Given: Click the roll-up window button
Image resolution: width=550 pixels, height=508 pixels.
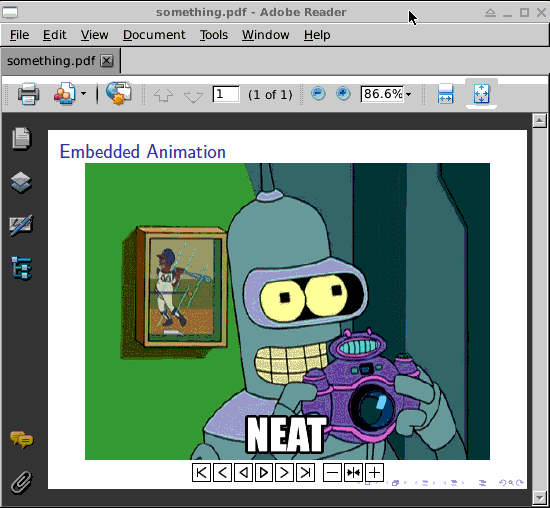Looking at the screenshot, I should coord(490,13).
